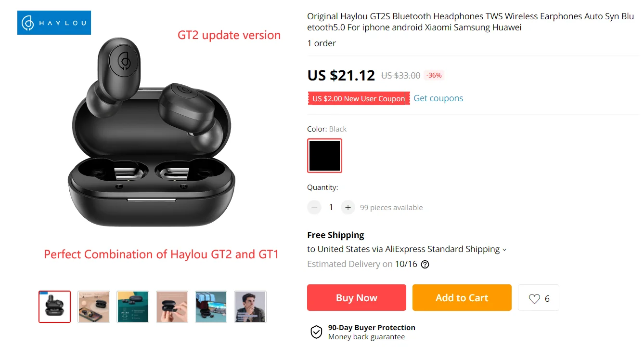Decrease quantity with the minus button
644x347 pixels.
click(x=314, y=207)
